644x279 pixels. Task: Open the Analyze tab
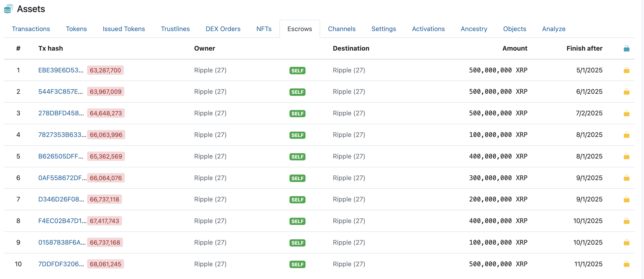[553, 29]
